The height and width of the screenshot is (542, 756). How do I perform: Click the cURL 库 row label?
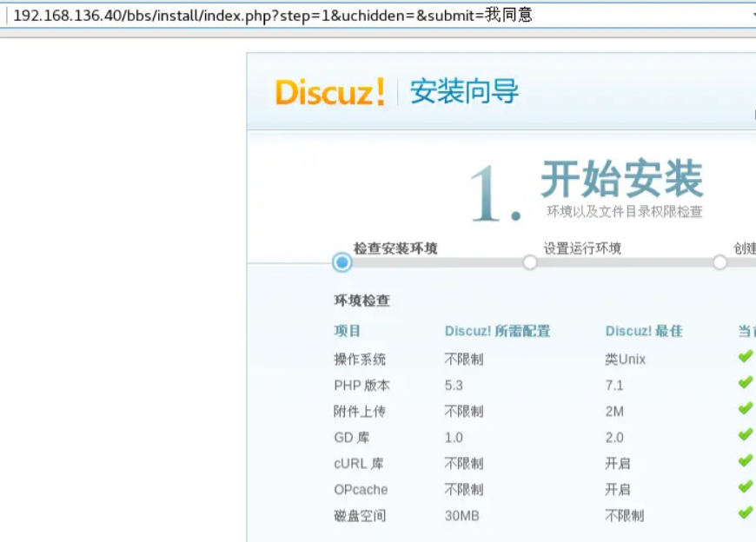(x=359, y=464)
